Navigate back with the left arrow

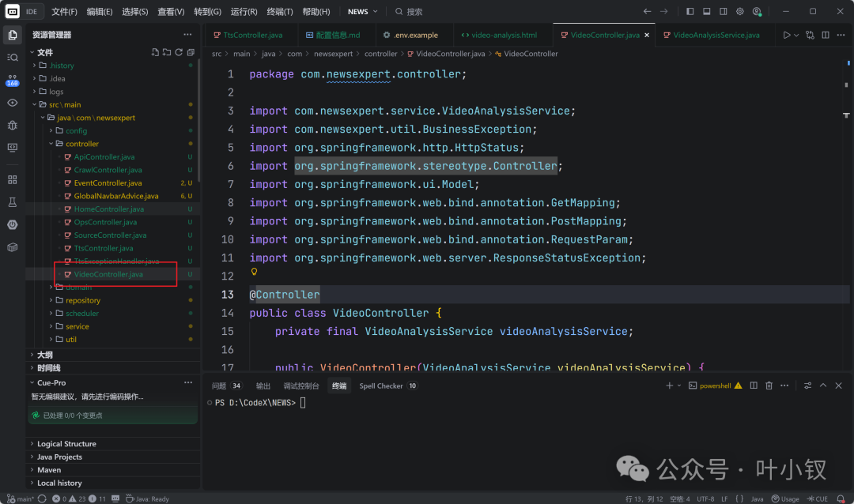[x=647, y=11]
